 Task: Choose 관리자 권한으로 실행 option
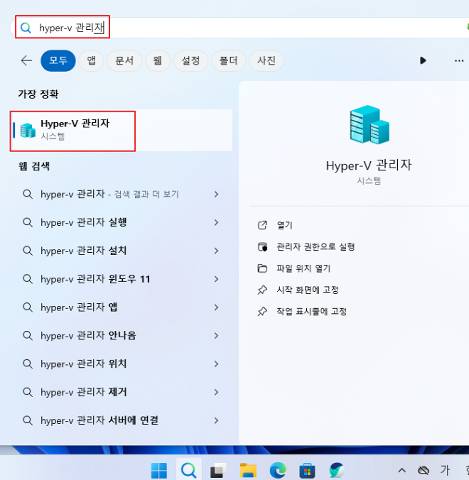(x=315, y=247)
